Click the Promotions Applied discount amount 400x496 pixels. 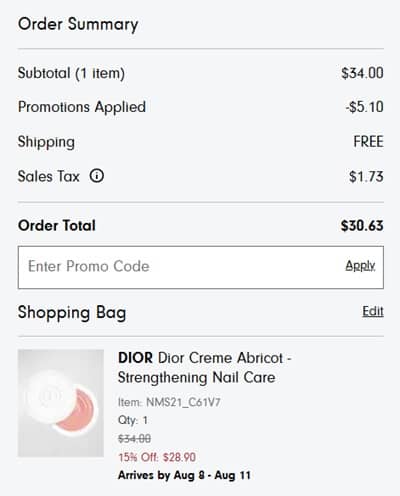coord(365,107)
